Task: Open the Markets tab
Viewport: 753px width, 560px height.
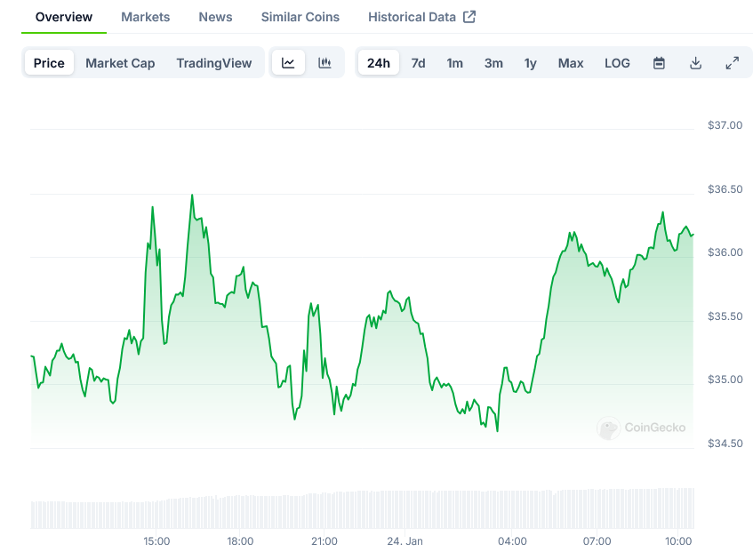Action: point(146,17)
